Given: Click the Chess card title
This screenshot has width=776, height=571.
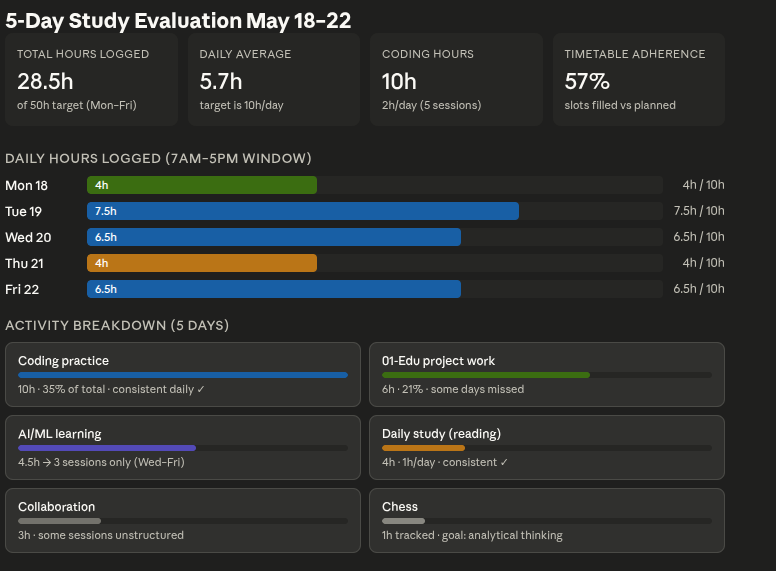Looking at the screenshot, I should 400,507.
